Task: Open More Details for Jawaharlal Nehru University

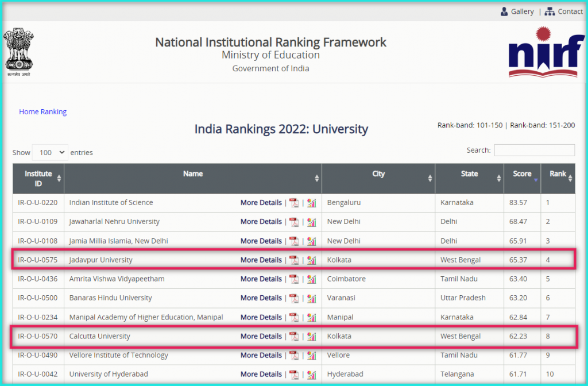Action: coord(261,222)
